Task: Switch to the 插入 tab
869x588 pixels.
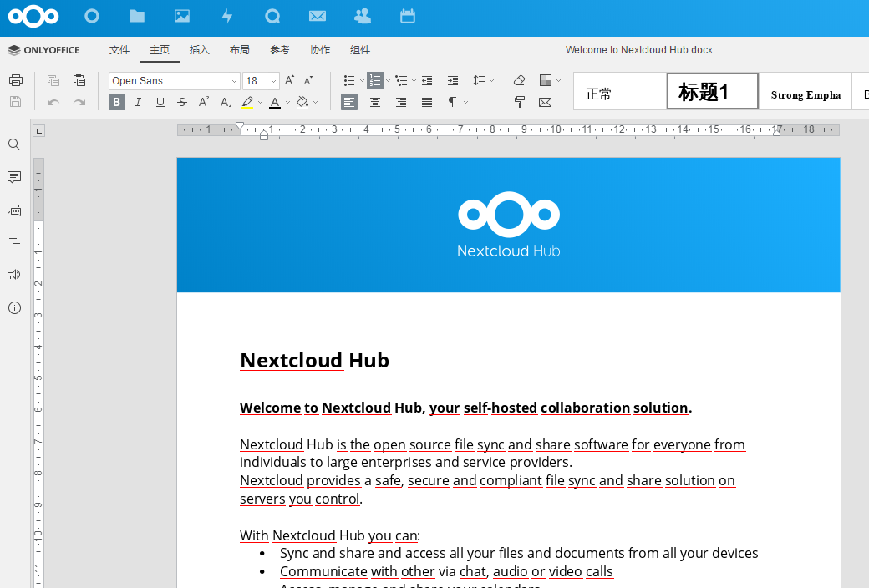Action: pyautogui.click(x=200, y=50)
